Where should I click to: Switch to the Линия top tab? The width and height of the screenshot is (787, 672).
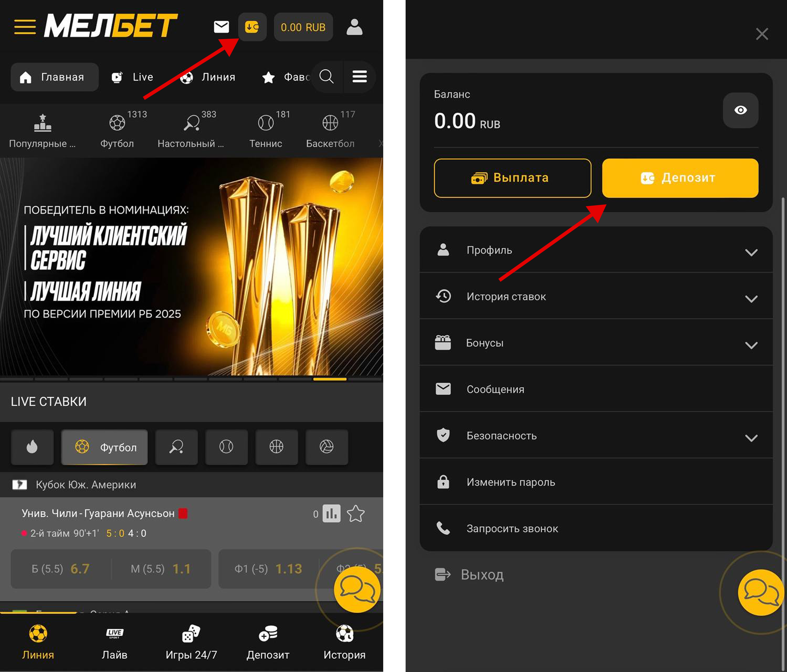point(208,77)
